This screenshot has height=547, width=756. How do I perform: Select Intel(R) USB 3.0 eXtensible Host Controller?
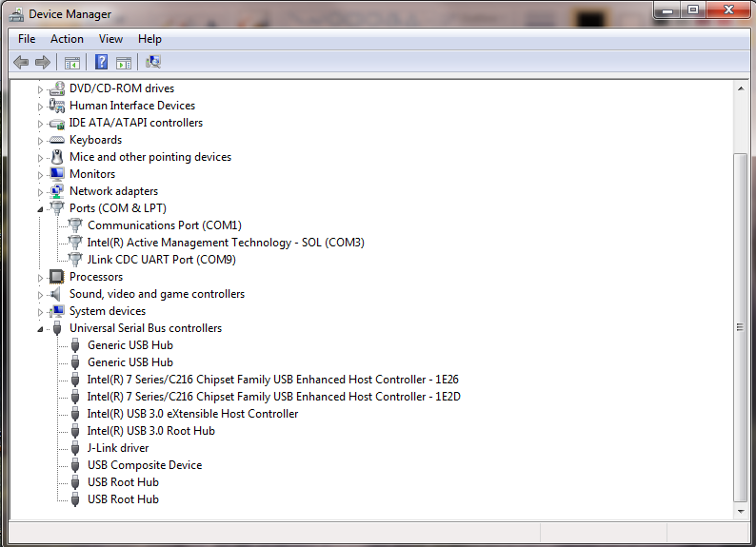click(x=192, y=414)
